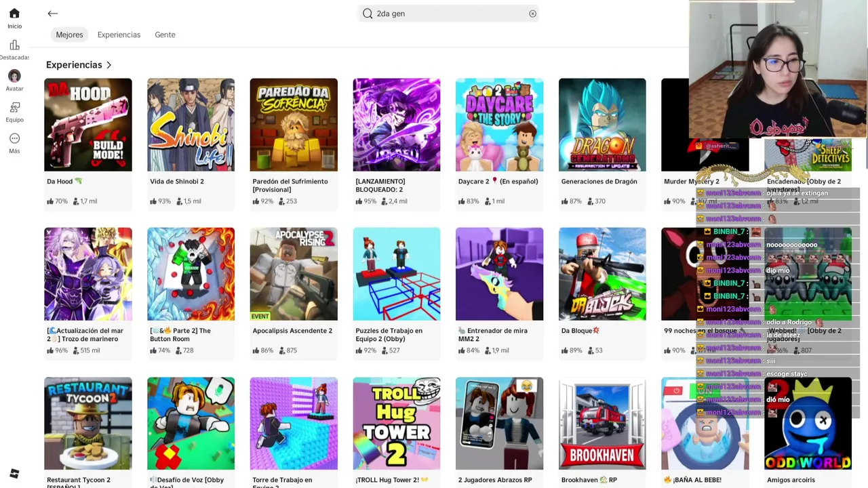Image resolution: width=868 pixels, height=488 pixels.
Task: Open the Entrenador de mira MM2 thumbnail
Action: point(499,274)
